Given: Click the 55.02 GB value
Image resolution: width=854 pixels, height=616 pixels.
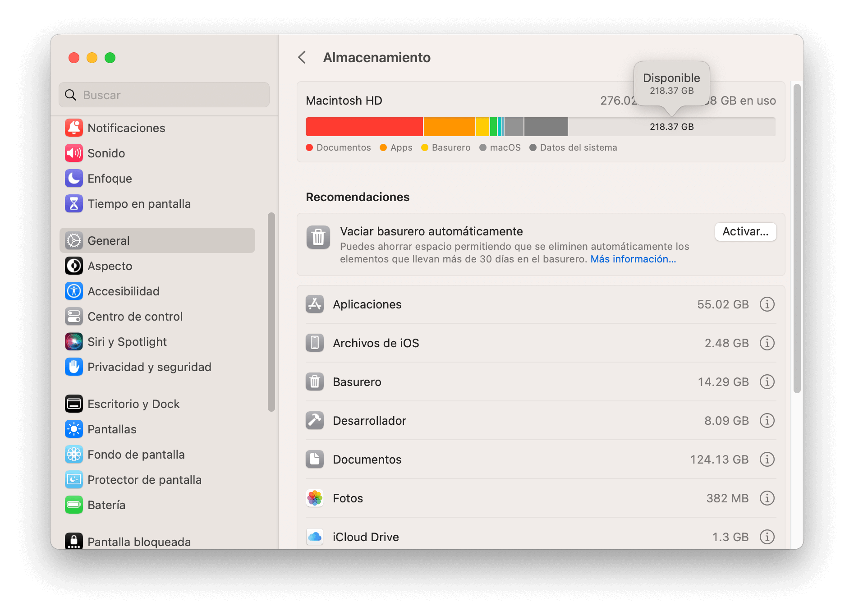Looking at the screenshot, I should point(723,304).
